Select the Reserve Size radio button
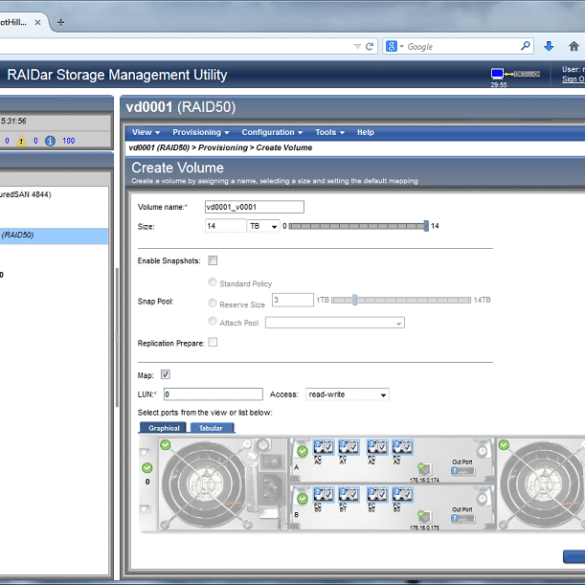This screenshot has height=585, width=585. click(x=212, y=303)
